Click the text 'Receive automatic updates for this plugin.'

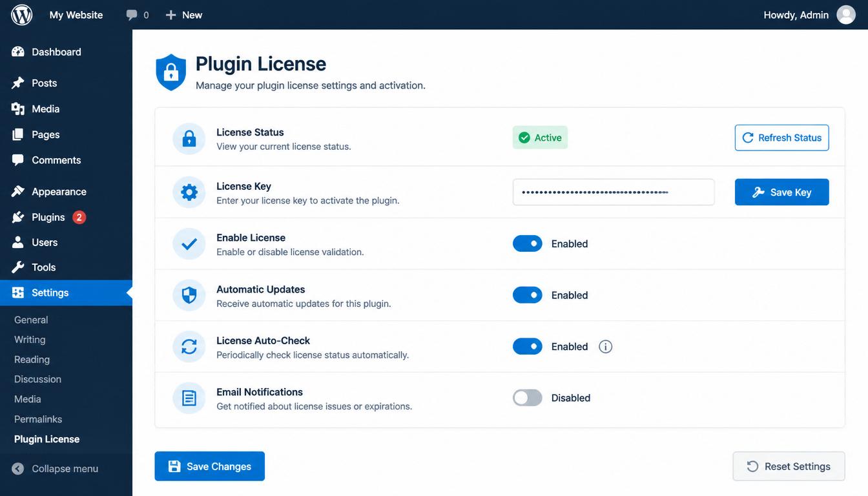pyautogui.click(x=304, y=304)
